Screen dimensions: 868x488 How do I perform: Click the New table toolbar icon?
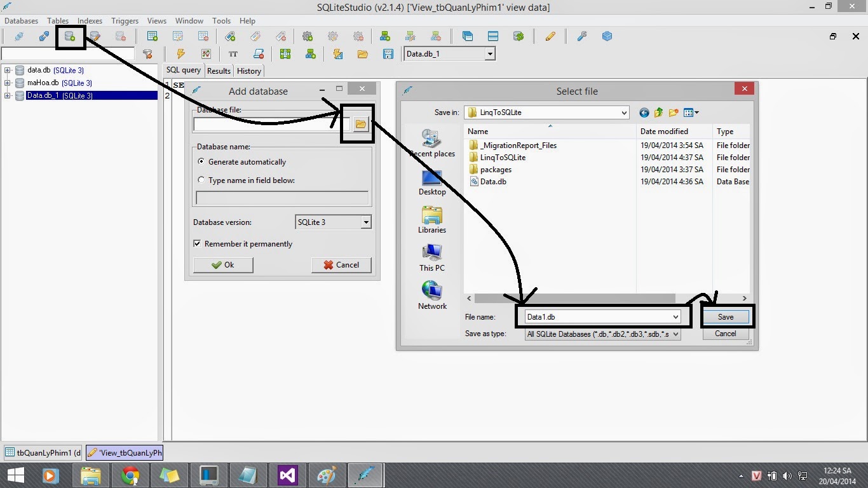click(153, 37)
